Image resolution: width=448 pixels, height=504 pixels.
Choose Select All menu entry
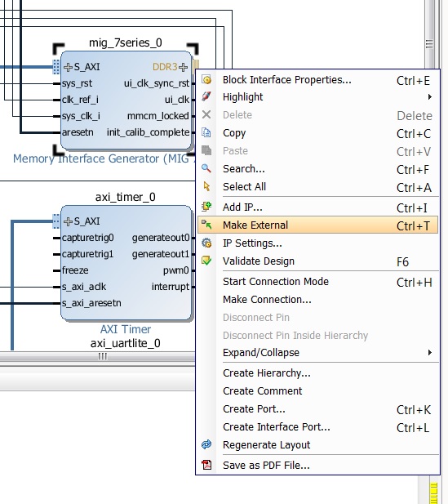318,187
